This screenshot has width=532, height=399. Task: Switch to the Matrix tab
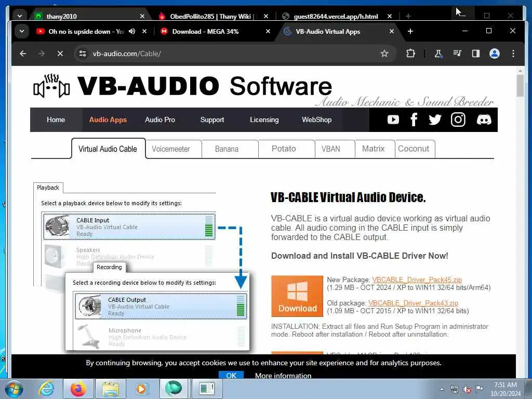coord(373,149)
